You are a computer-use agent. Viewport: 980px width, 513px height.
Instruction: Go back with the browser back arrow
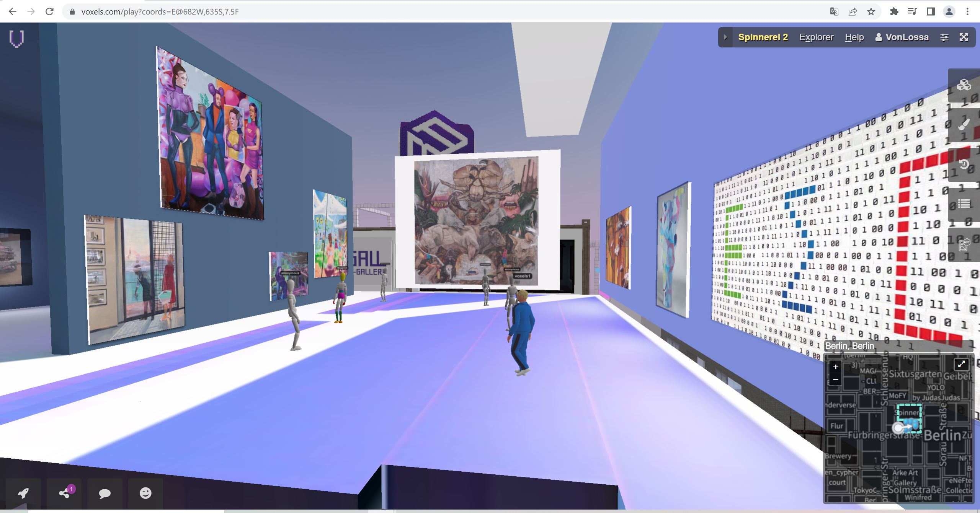tap(12, 11)
